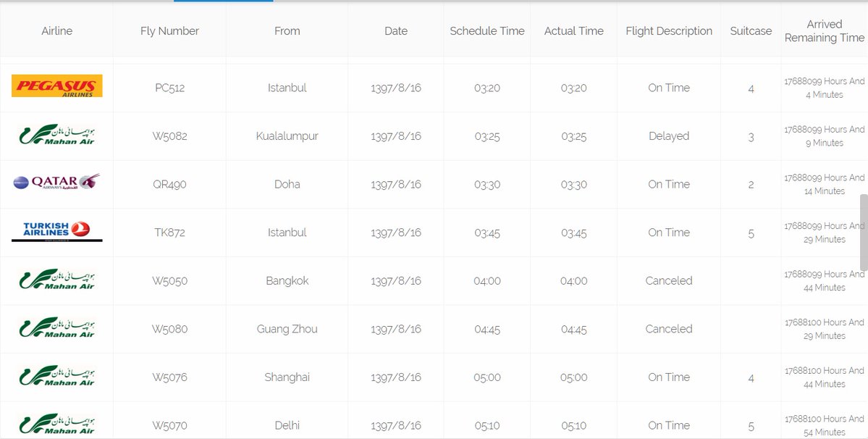Select the QR490 flight number cell
868x439 pixels.
[x=169, y=184]
